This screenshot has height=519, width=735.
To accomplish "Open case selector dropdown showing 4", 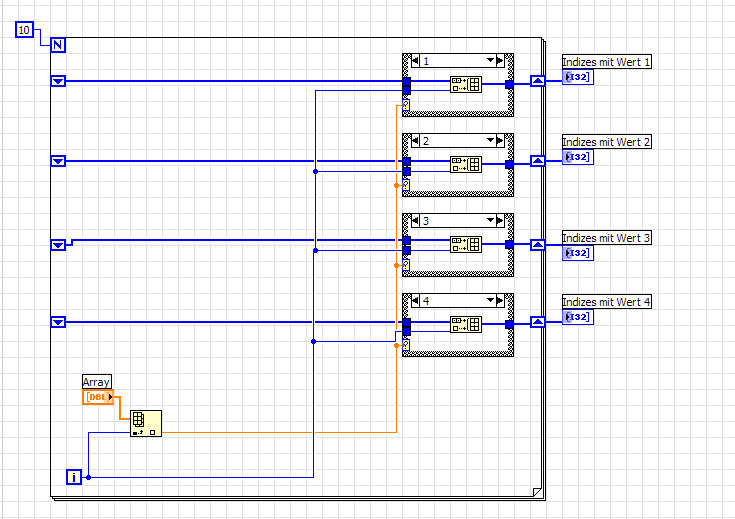I will tap(490, 301).
